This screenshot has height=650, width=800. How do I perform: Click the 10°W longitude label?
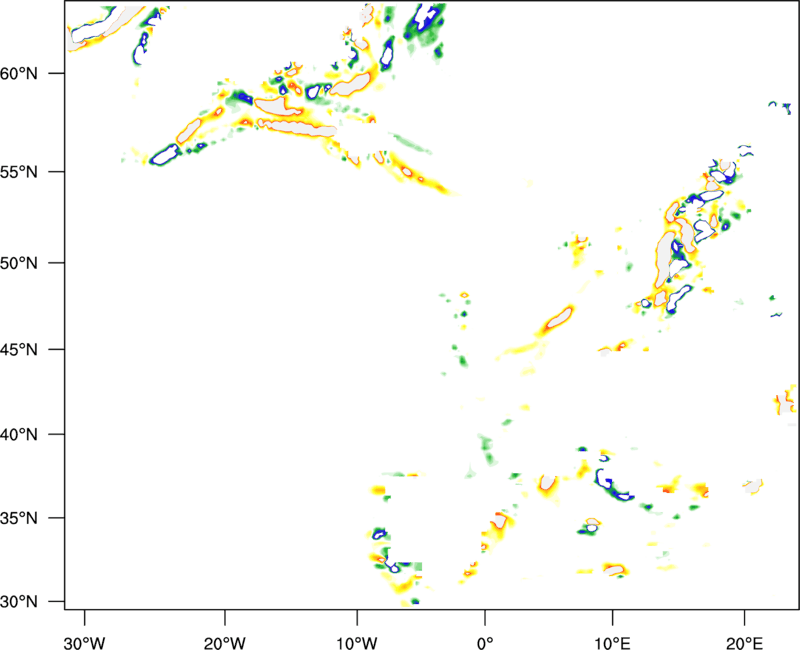tap(357, 643)
